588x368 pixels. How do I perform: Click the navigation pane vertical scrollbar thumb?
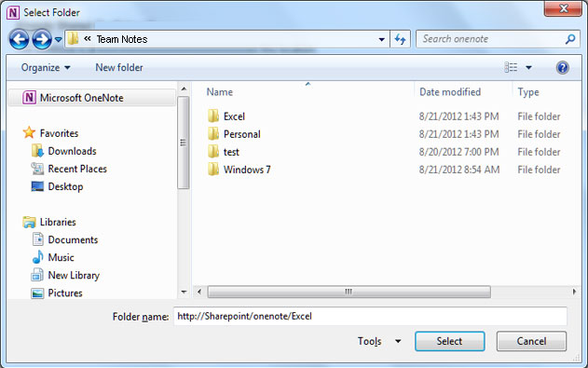[x=184, y=143]
